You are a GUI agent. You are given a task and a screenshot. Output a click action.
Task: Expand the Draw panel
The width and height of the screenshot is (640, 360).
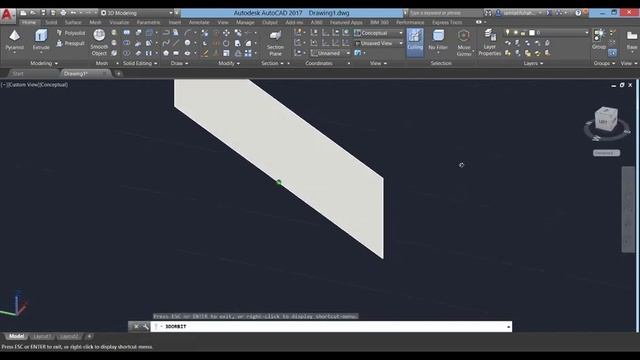(x=180, y=63)
